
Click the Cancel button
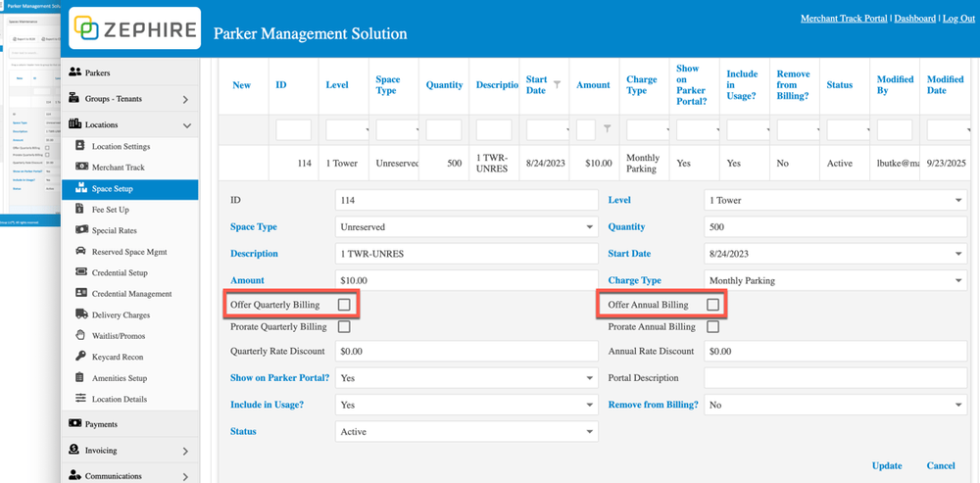(941, 465)
